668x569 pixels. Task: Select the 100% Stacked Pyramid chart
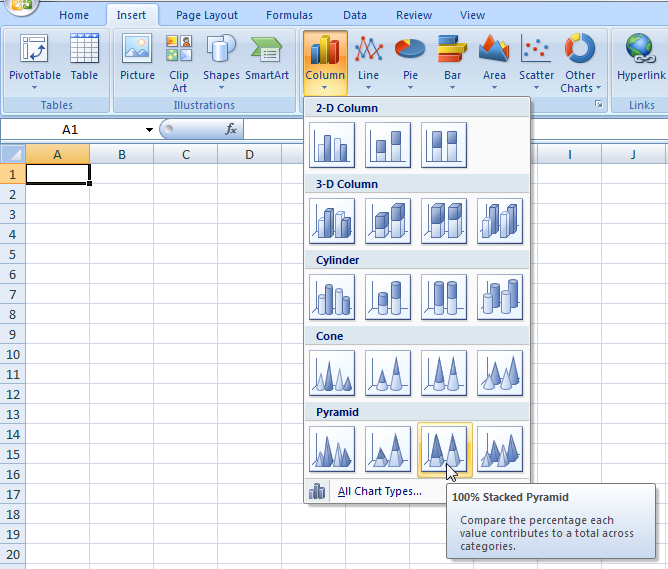443,449
